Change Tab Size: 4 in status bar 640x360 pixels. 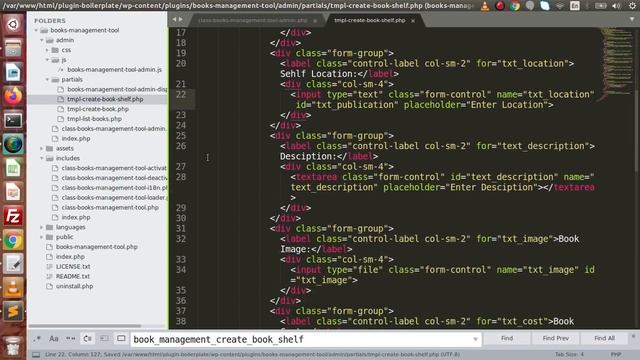coord(569,354)
